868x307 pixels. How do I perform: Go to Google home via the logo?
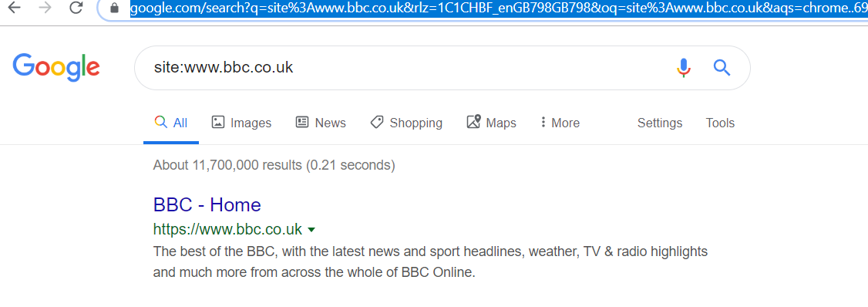coord(56,68)
